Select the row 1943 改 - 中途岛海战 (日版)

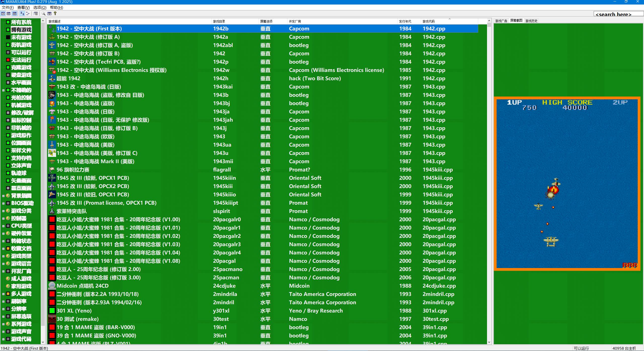pos(263,87)
